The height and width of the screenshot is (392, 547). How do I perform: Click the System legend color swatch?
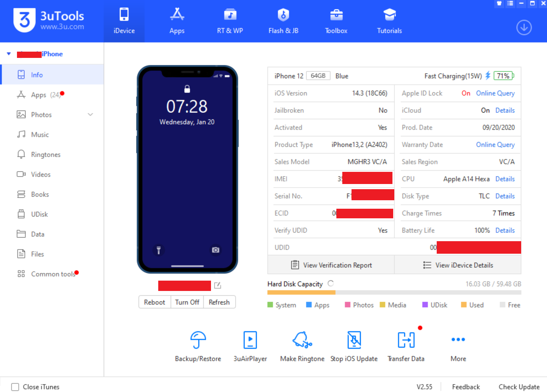pos(270,305)
